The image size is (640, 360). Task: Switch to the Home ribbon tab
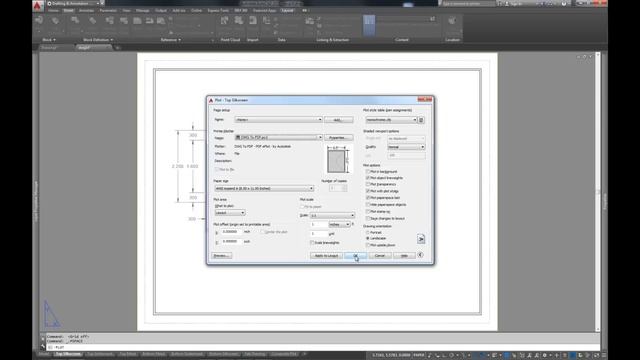point(53,11)
